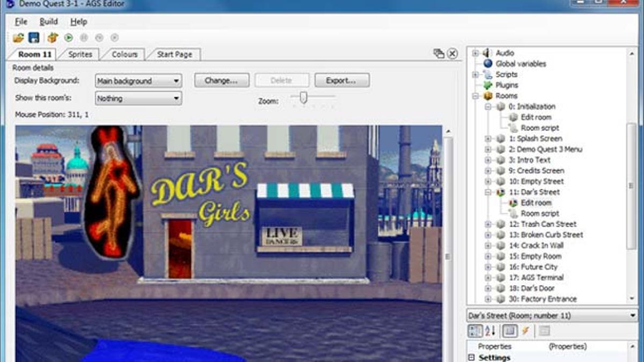The width and height of the screenshot is (644, 362).
Task: Click the build/package game toolbar icon
Action: coord(52,38)
